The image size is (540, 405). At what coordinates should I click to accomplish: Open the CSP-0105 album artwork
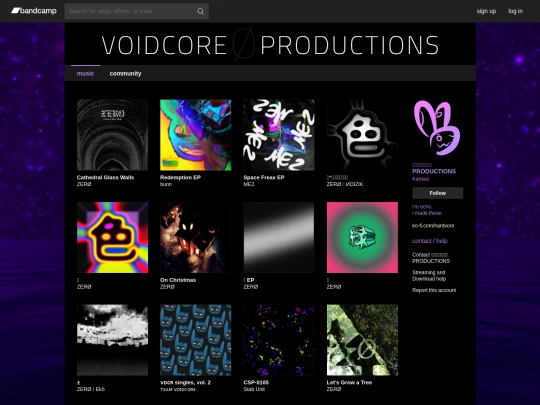pyautogui.click(x=279, y=340)
